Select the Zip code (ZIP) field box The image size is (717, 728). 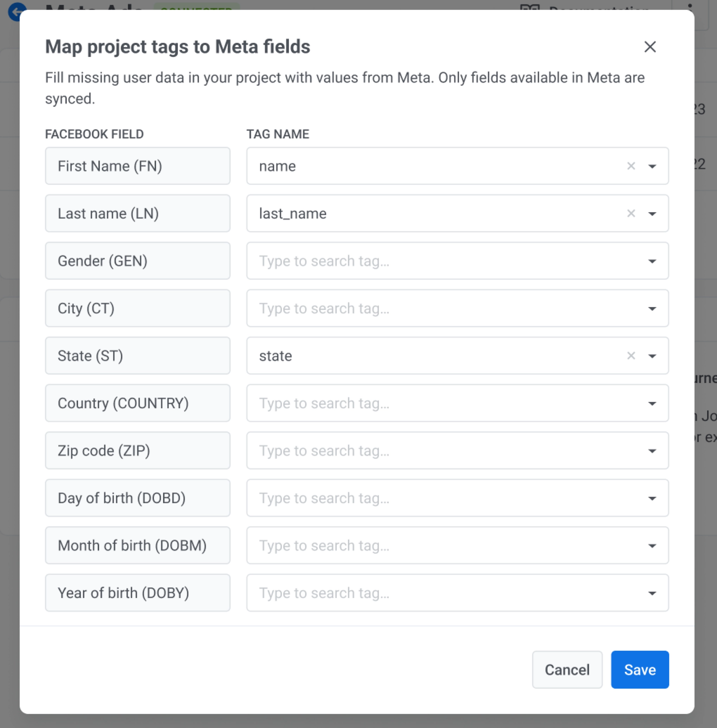pos(137,450)
